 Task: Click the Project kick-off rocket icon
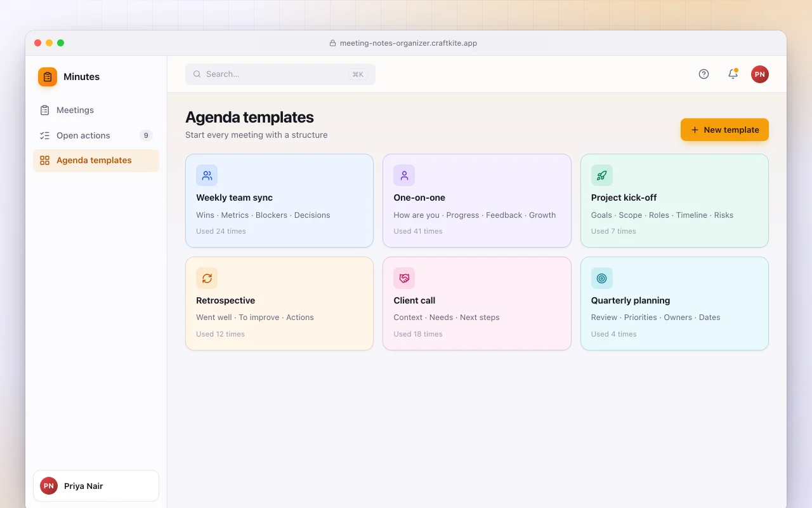[602, 175]
